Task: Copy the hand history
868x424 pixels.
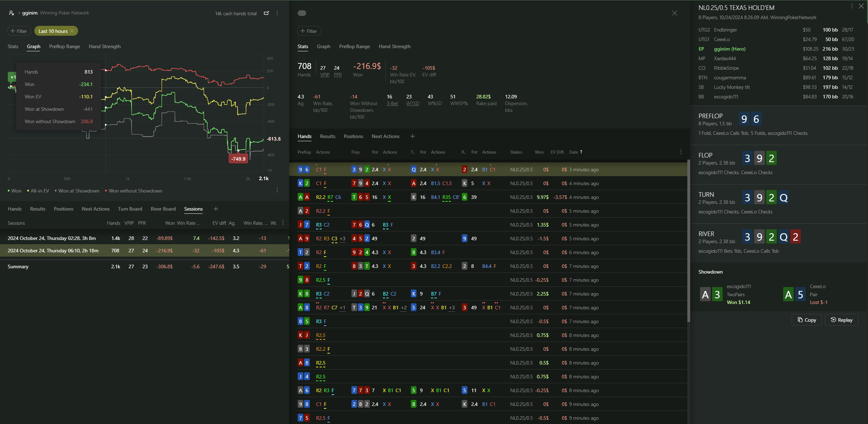Action: (807, 320)
